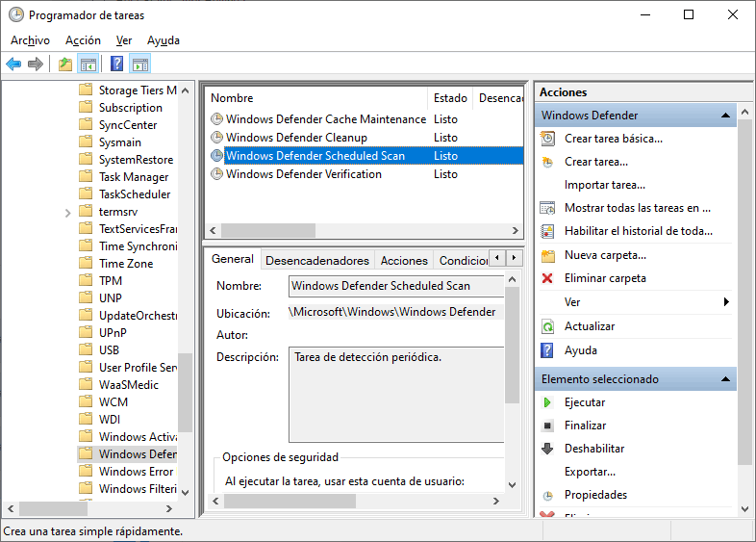This screenshot has height=542, width=756.
Task: Click the Programador de tareas title bar icon
Action: (x=16, y=15)
